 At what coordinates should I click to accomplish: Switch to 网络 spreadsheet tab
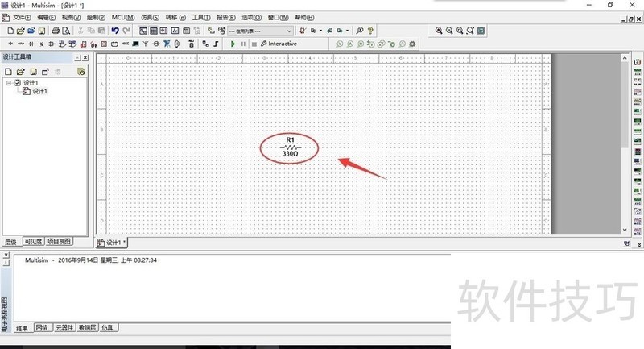point(42,327)
